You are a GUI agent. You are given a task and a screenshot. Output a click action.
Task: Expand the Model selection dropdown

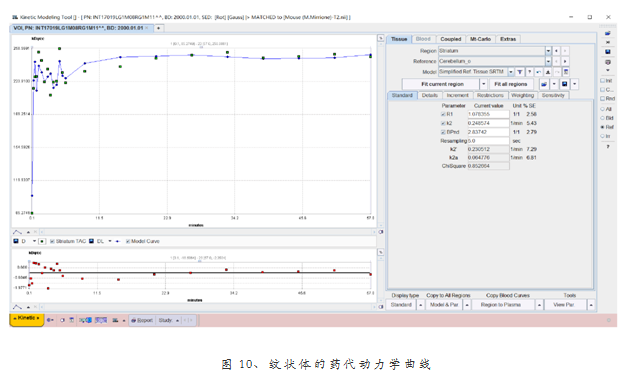[511, 72]
